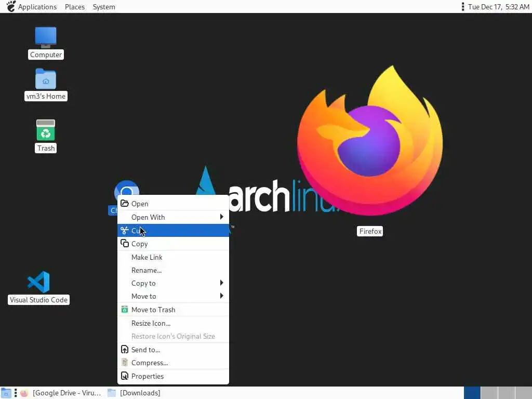Switch to Google Drive window in taskbar
This screenshot has width=532, height=399.
coord(61,393)
